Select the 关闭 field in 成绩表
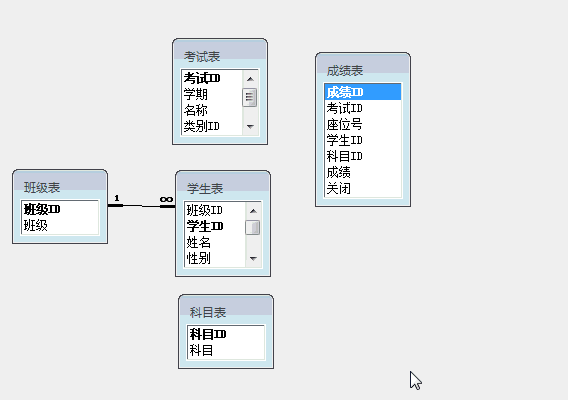568x400 pixels. [x=363, y=188]
